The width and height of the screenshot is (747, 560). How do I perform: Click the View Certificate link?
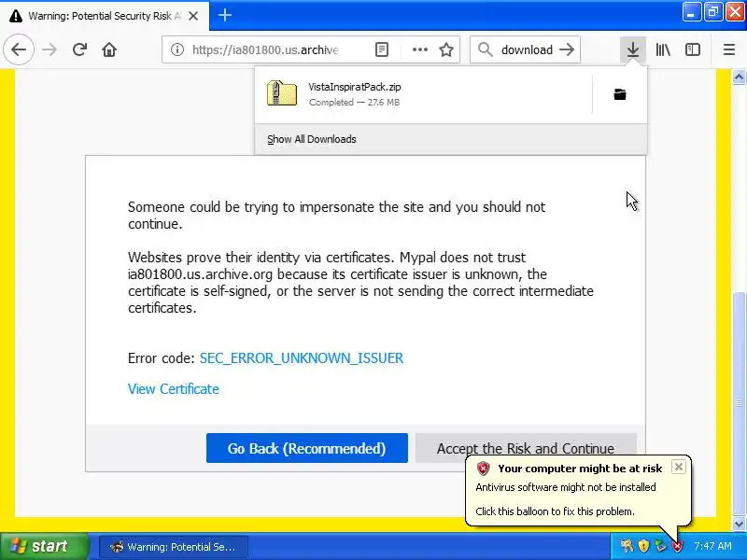pos(174,389)
